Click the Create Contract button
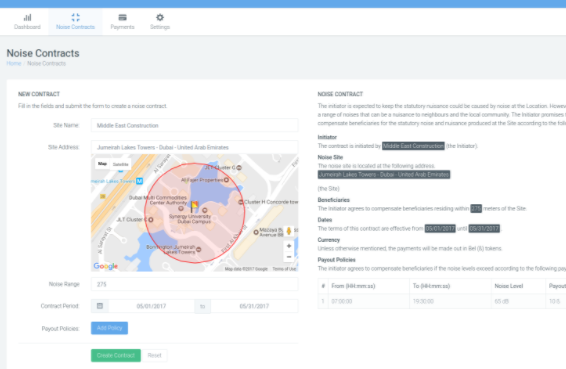 [x=116, y=355]
